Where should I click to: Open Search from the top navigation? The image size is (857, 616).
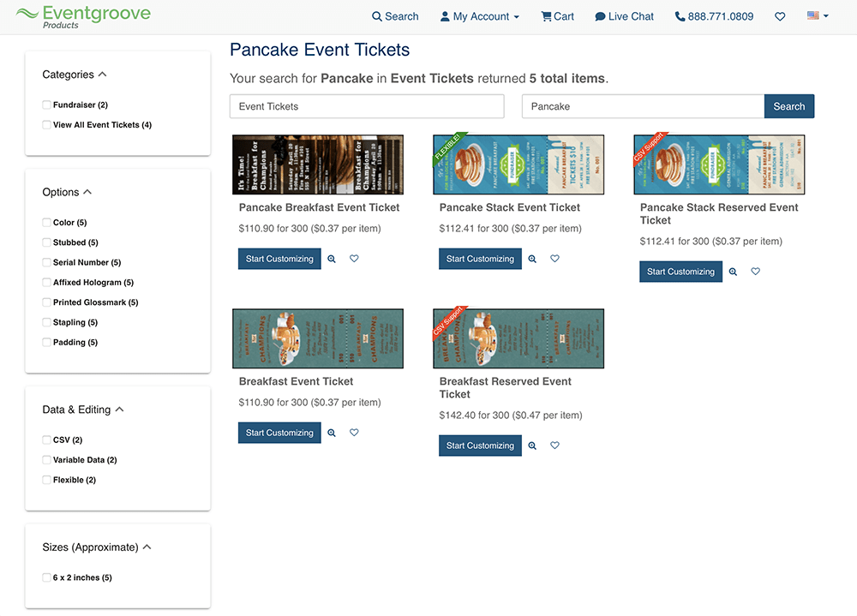395,16
